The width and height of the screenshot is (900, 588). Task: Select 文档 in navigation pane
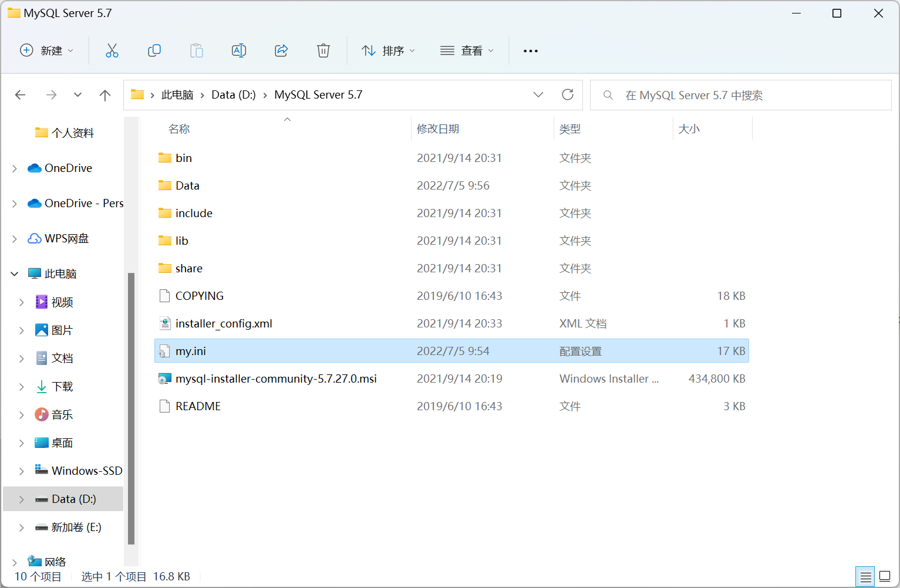pos(54,358)
